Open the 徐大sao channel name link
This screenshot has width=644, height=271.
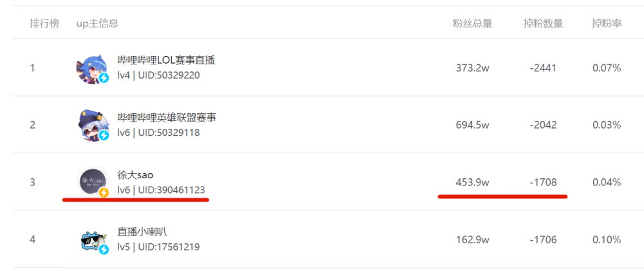point(135,174)
